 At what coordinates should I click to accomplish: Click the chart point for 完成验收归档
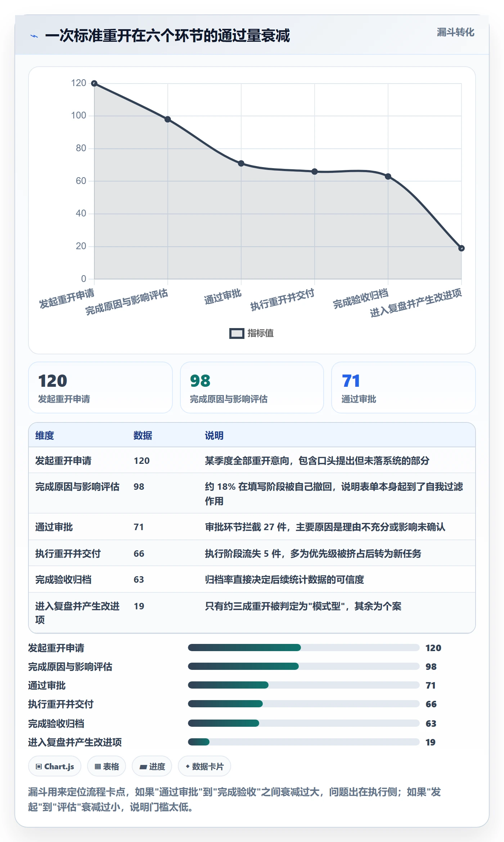[x=388, y=176]
